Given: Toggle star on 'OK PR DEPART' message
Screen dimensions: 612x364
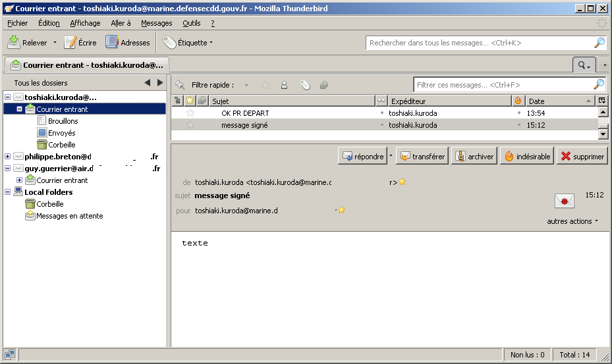Looking at the screenshot, I should click(190, 113).
